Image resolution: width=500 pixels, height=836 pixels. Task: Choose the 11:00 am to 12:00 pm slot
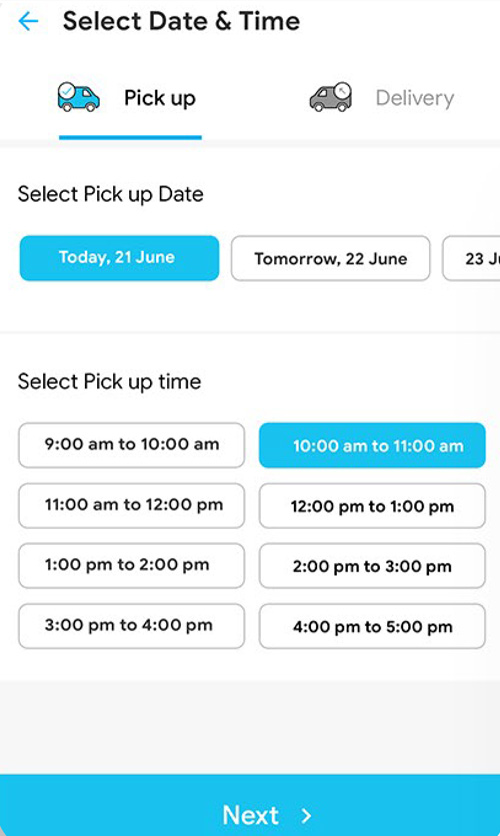click(132, 505)
